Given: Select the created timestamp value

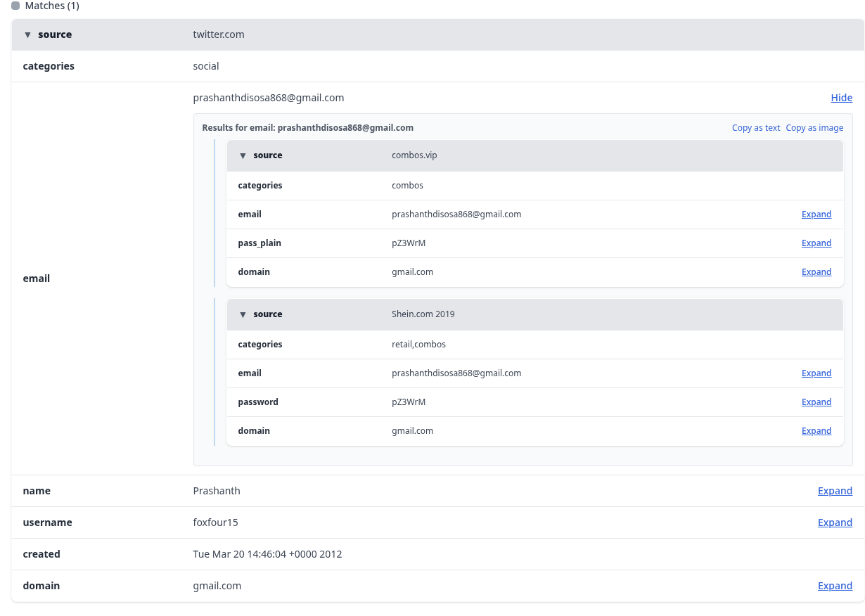Looking at the screenshot, I should click(267, 554).
